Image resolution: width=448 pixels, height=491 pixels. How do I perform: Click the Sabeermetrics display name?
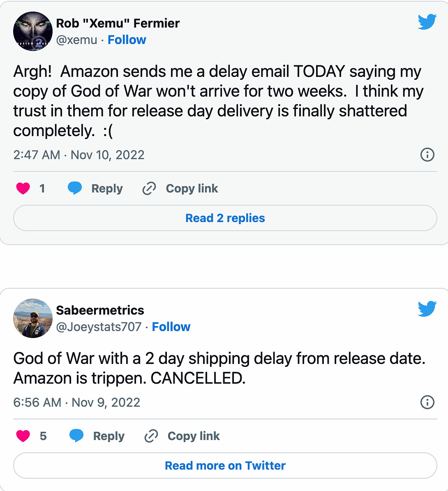pyautogui.click(x=100, y=310)
